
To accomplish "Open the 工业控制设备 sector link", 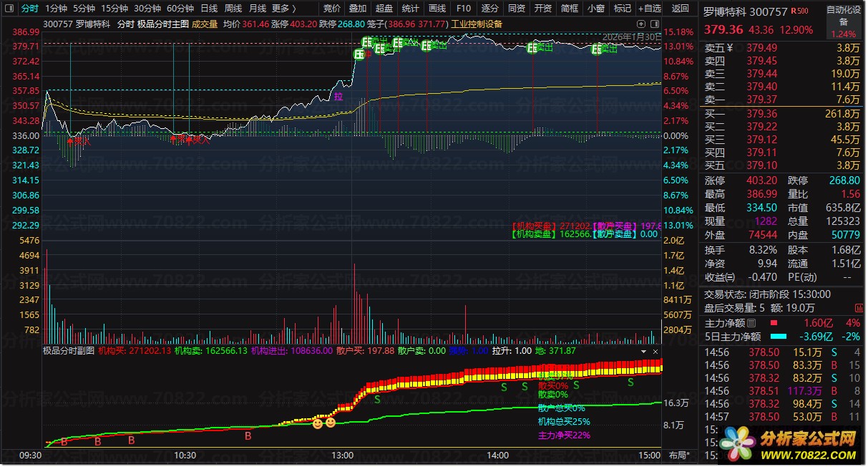I will tap(477, 24).
